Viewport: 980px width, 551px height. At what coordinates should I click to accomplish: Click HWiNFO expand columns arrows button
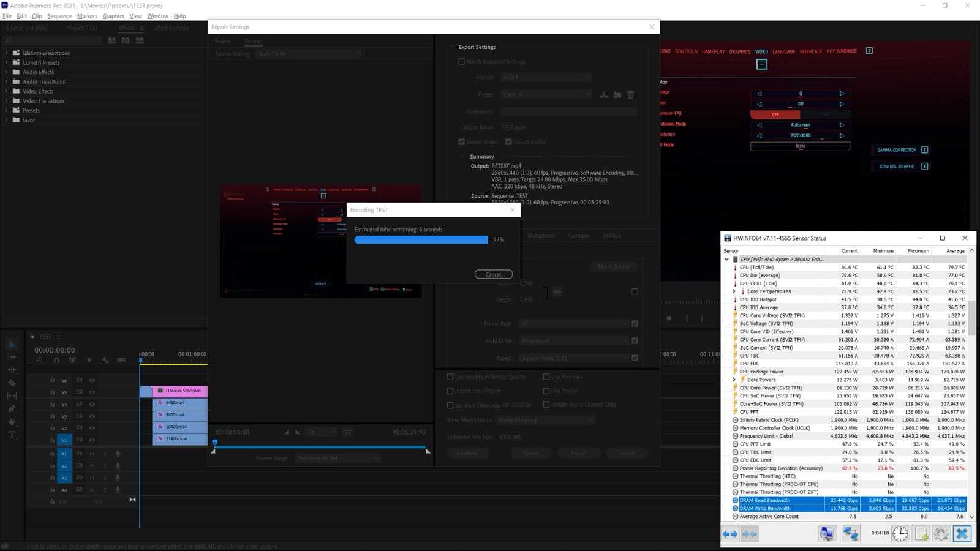(730, 534)
